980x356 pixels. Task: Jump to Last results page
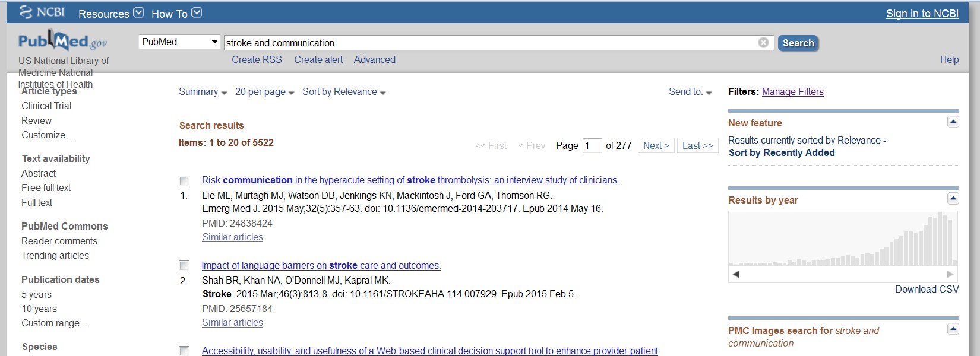[x=697, y=145]
